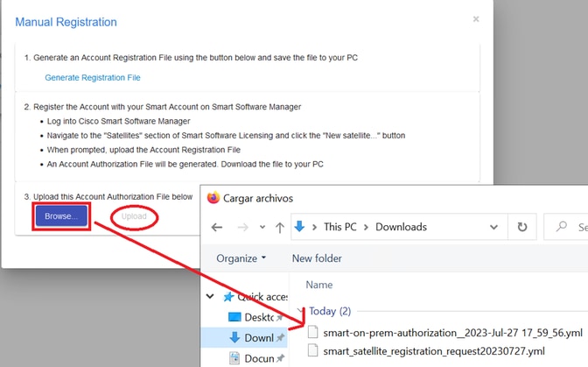Click the Browse... button
Screen dimensions: 588x367
click(x=61, y=216)
